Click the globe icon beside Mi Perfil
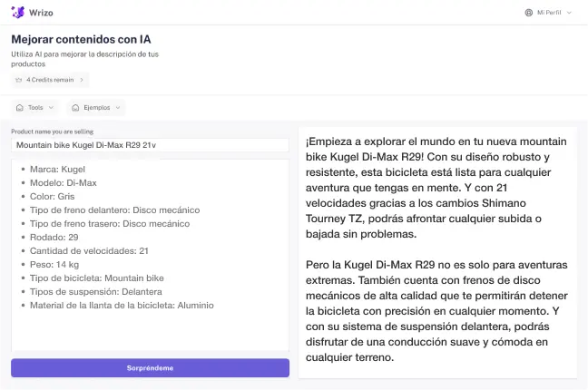Image resolution: width=588 pixels, height=390 pixels. point(529,13)
